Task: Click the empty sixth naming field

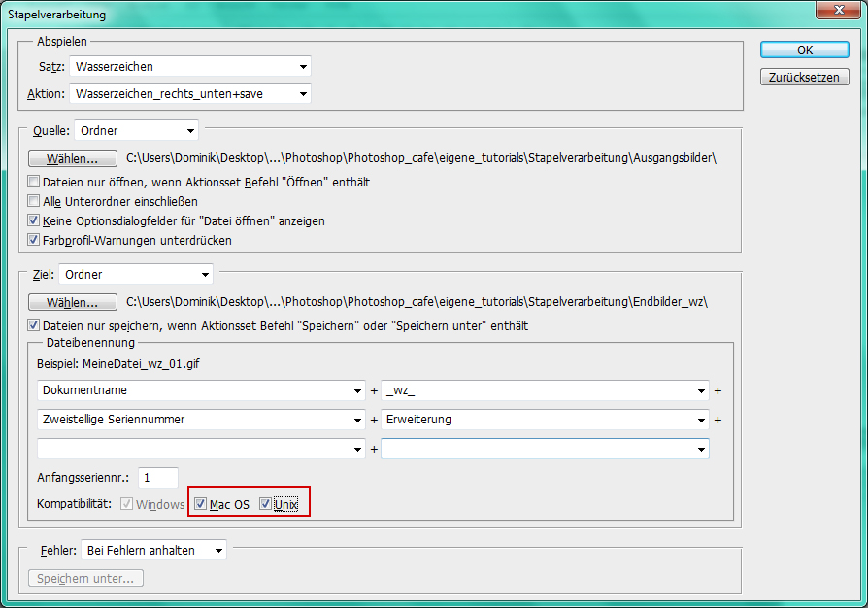Action: tap(545, 449)
